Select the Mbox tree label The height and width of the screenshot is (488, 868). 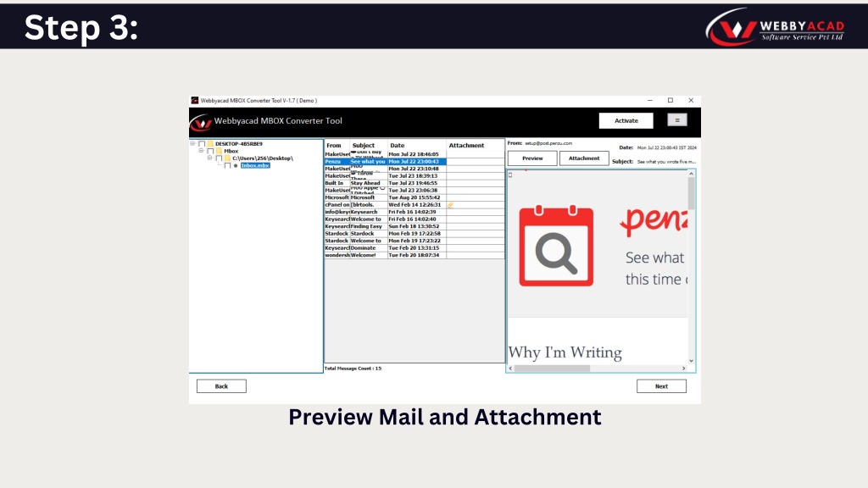[231, 151]
